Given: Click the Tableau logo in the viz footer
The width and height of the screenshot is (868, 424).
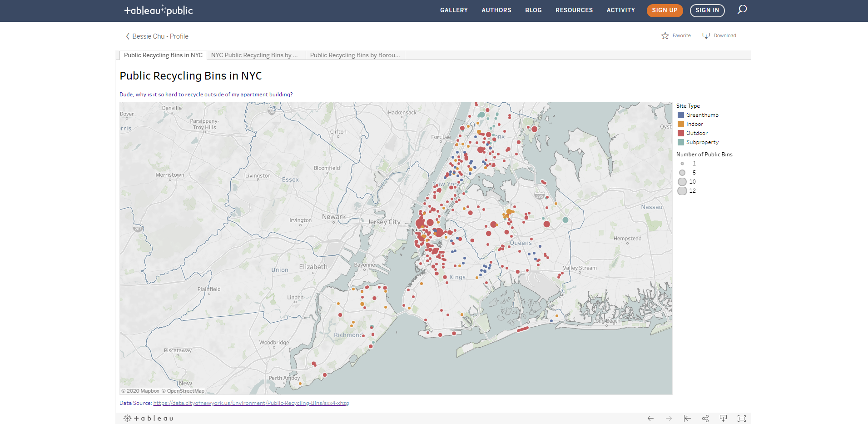Looking at the screenshot, I should pos(149,418).
